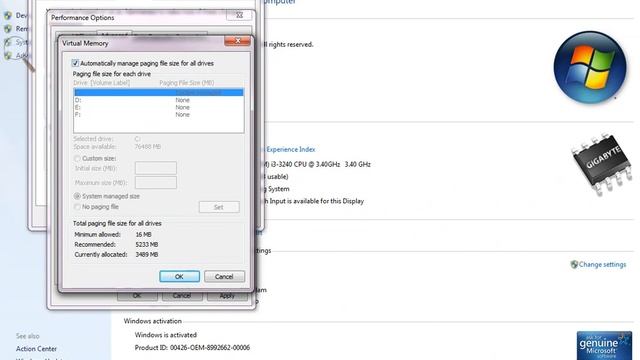Select the E: drive row in paging list
Screen dimensions: 640x360
coord(159,107)
